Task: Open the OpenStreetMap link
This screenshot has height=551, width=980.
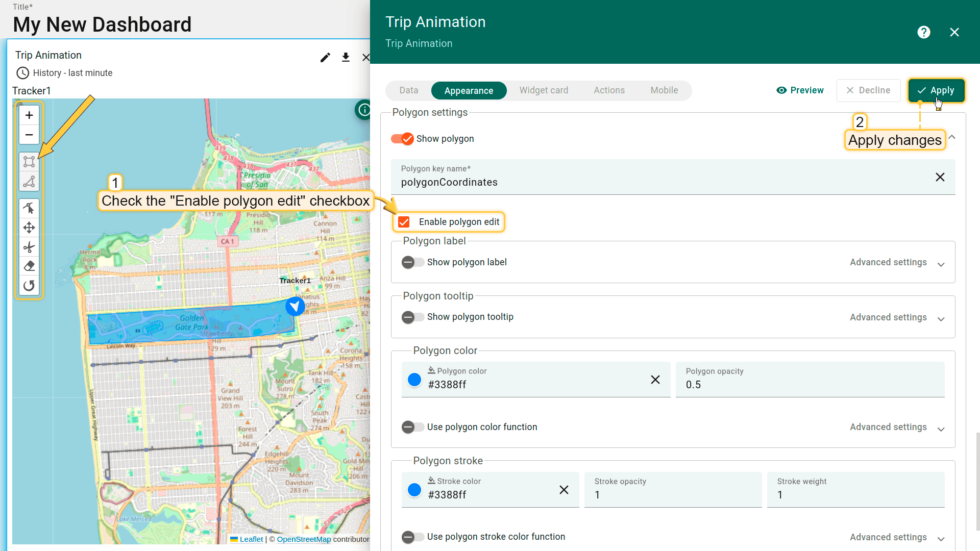Action: click(x=304, y=539)
